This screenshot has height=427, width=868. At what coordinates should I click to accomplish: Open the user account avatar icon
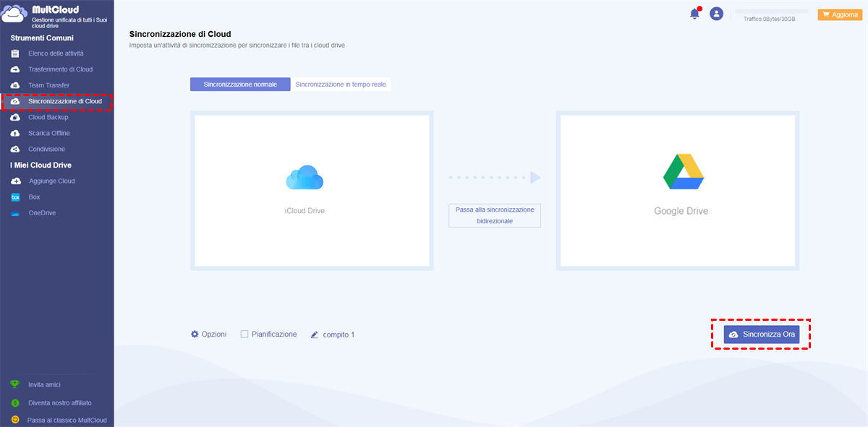pos(716,14)
